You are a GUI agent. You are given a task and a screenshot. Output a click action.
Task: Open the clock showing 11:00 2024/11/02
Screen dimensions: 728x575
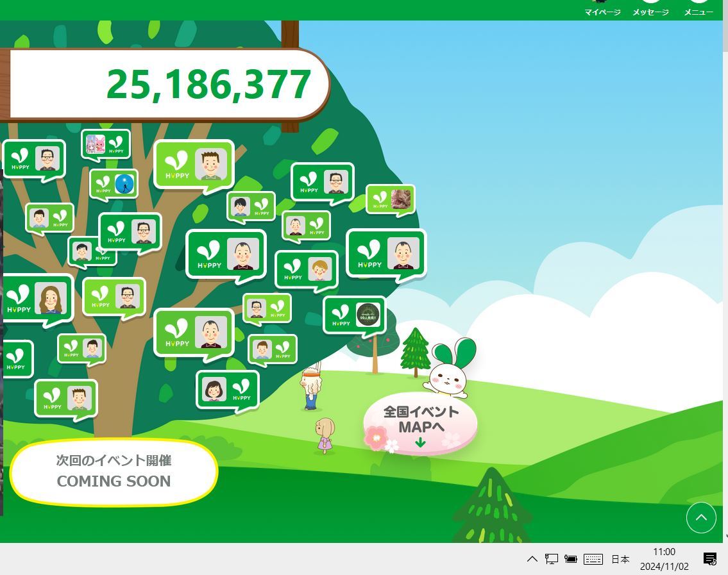tap(665, 559)
